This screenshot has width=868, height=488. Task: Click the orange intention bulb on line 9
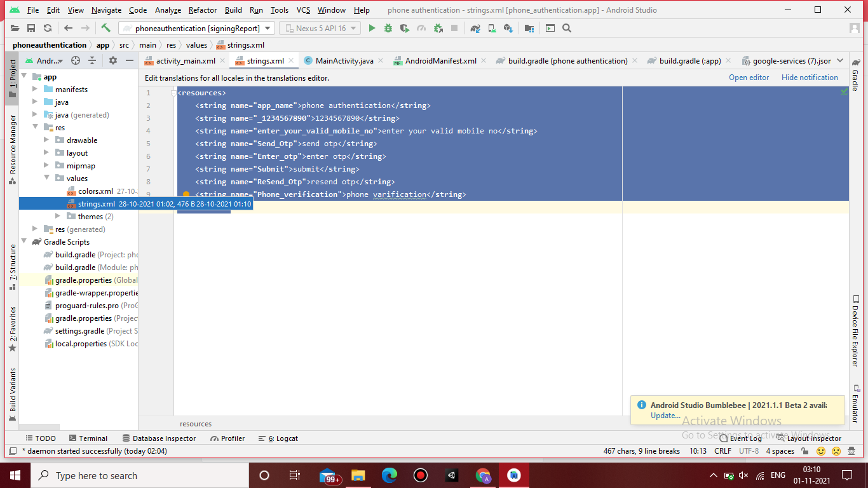[x=186, y=194]
